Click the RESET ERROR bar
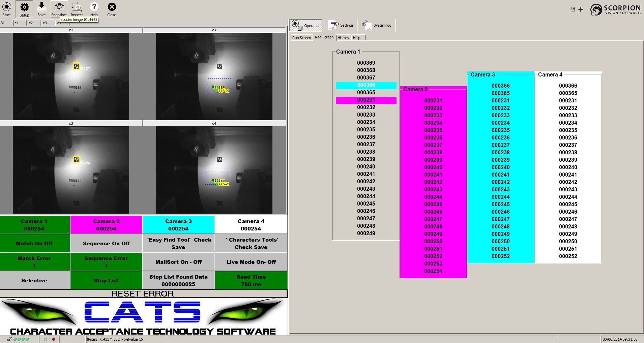The height and width of the screenshot is (343, 644). 143,293
